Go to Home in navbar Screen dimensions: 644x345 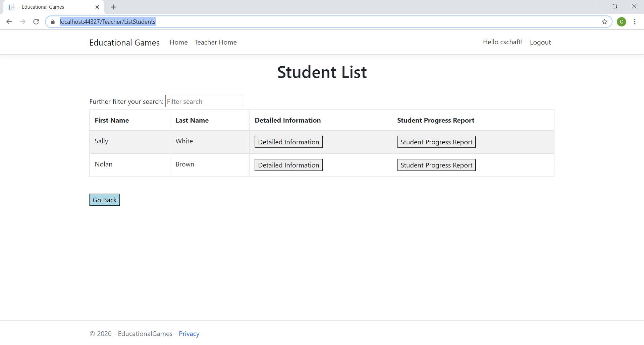pos(178,43)
